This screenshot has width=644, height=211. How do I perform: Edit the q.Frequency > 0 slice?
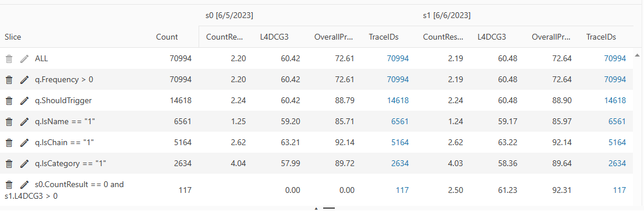tap(24, 79)
